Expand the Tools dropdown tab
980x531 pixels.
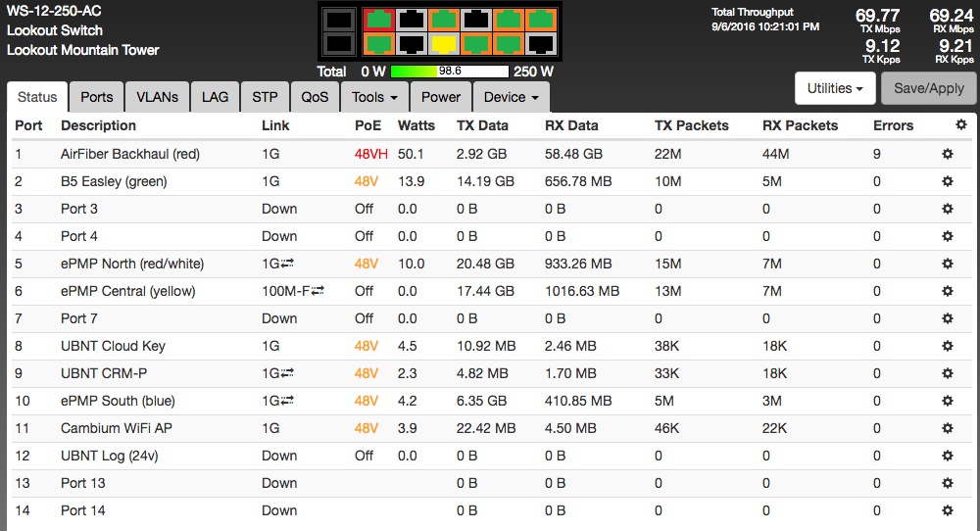coord(374,97)
